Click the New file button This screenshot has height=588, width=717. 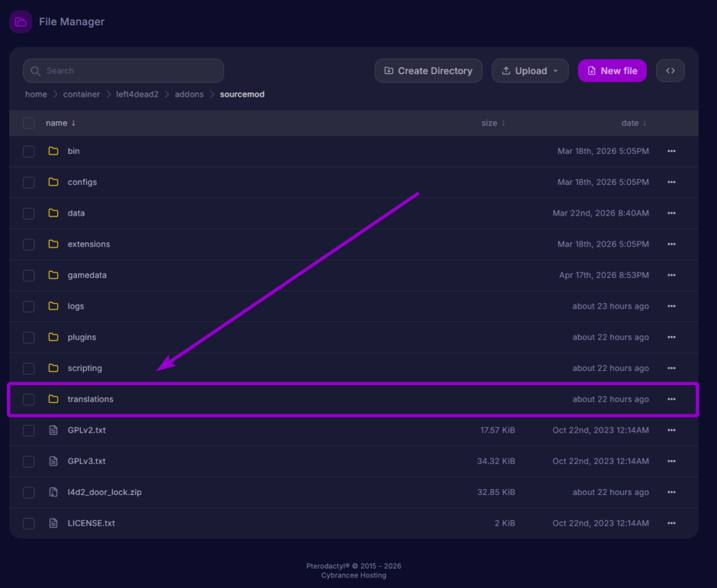tap(612, 71)
